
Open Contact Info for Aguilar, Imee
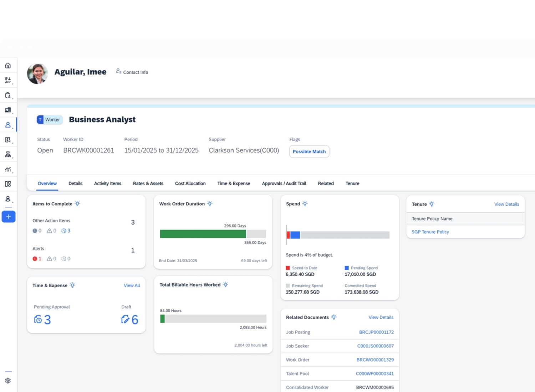pos(132,72)
